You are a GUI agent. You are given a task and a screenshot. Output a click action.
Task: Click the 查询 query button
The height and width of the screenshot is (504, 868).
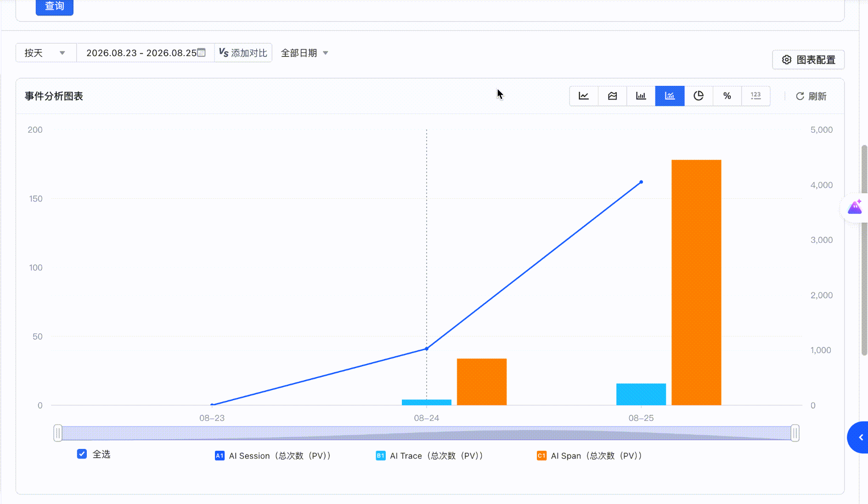click(55, 6)
